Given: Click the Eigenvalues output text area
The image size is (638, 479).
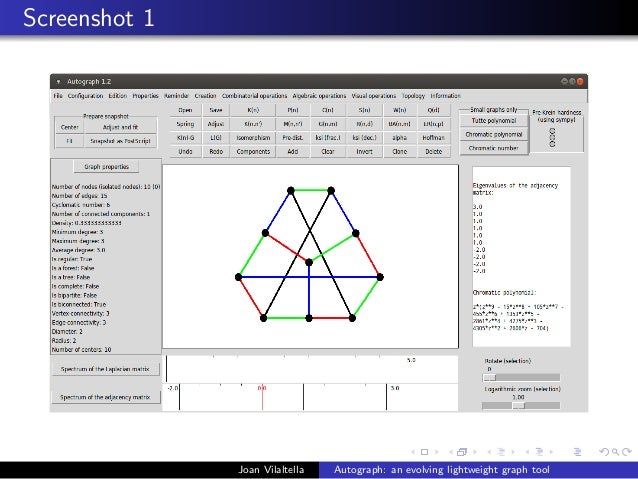Looking at the screenshot, I should point(521,256).
